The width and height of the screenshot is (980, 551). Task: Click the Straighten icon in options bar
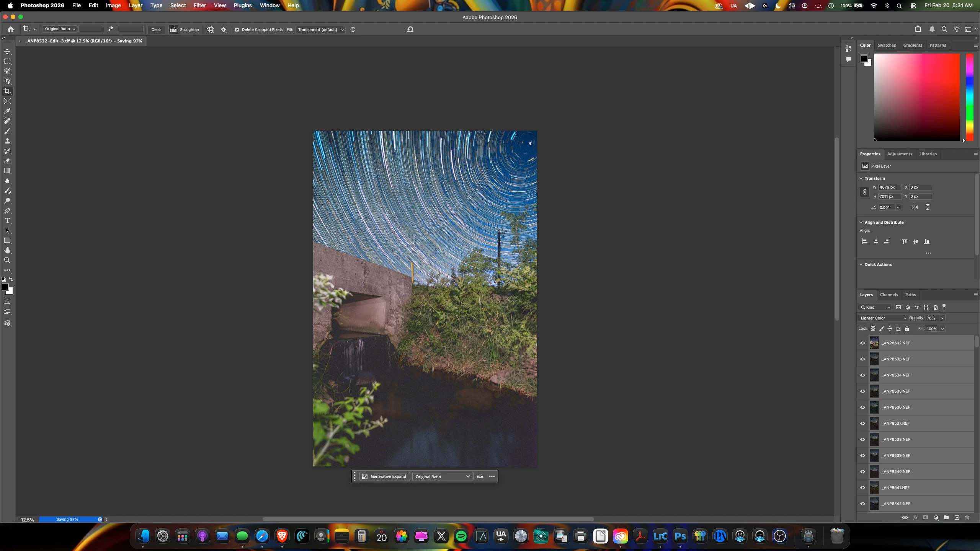(173, 29)
